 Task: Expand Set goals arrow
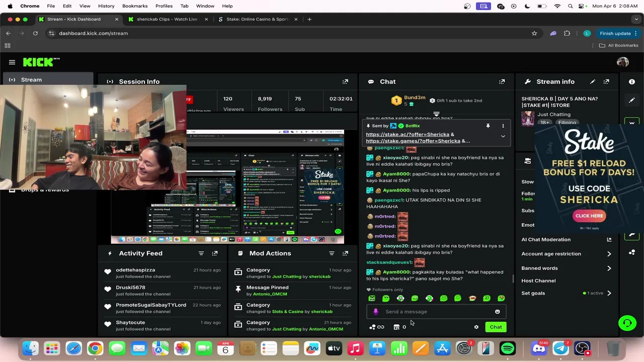609,293
